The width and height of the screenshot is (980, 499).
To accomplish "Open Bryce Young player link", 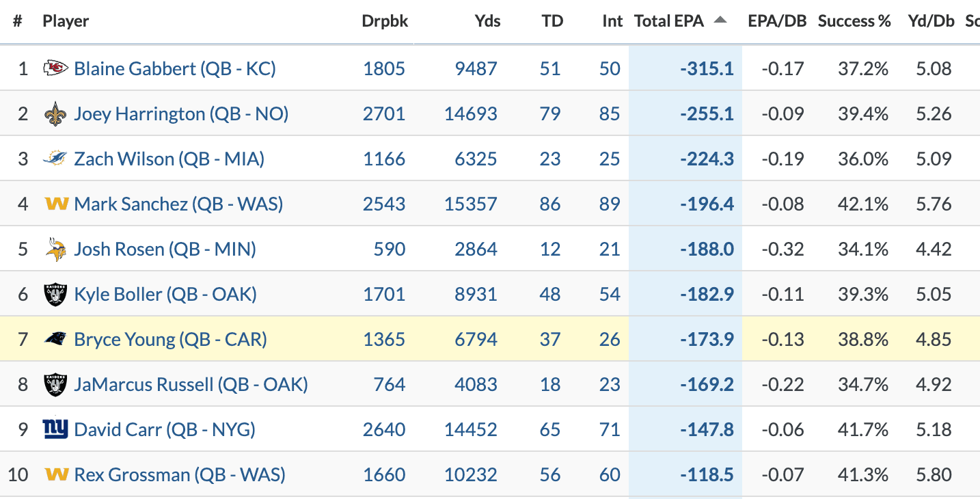I will coord(170,339).
